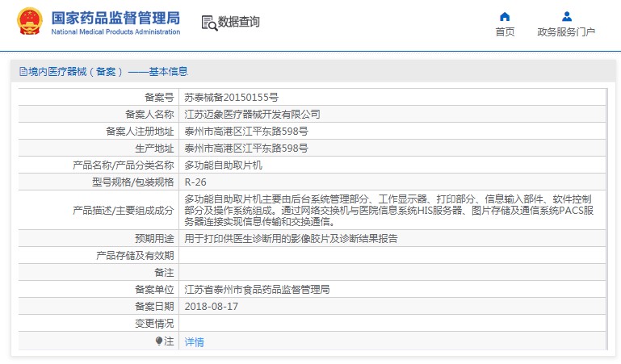Select the 型号规格/包装规格 label
The image size is (621, 364).
[132, 182]
